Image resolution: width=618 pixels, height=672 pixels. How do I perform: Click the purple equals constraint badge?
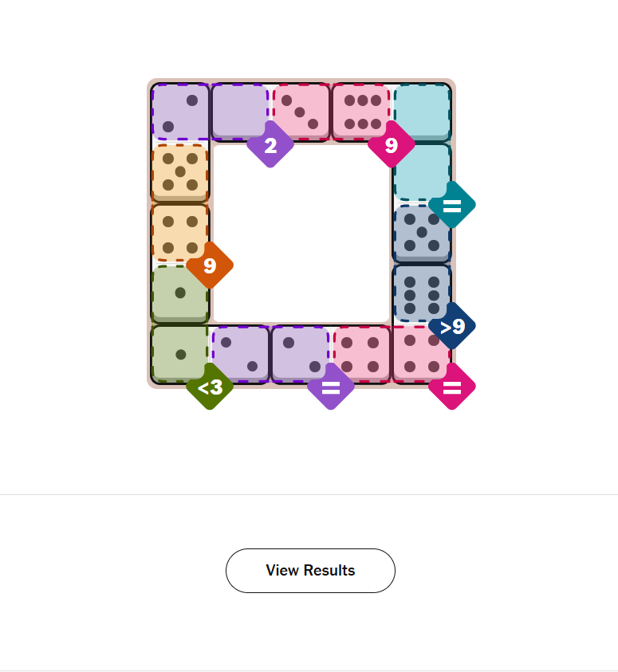coord(330,387)
